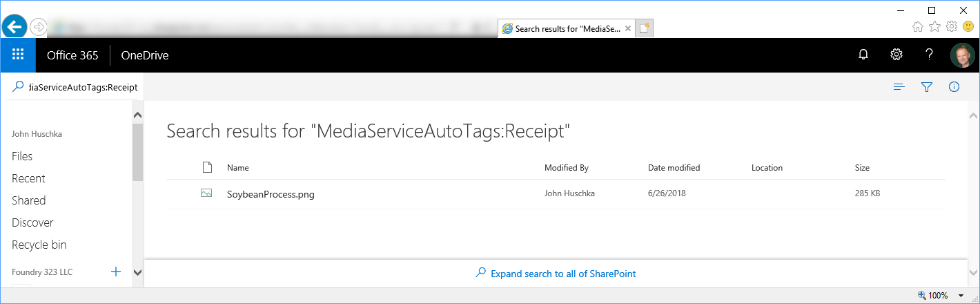Sort results by Date modified column

(x=674, y=168)
